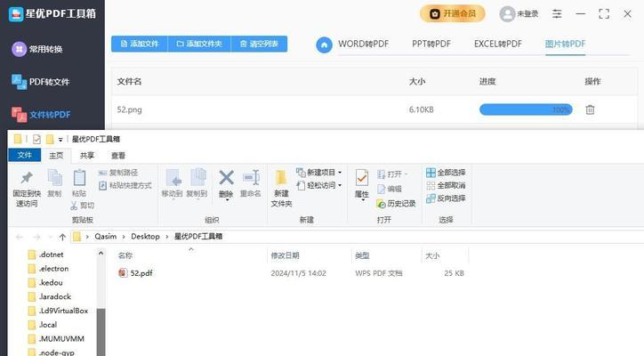The image size is (644, 356).
Task: Switch to the PPT转PDF tab
Action: pos(431,44)
